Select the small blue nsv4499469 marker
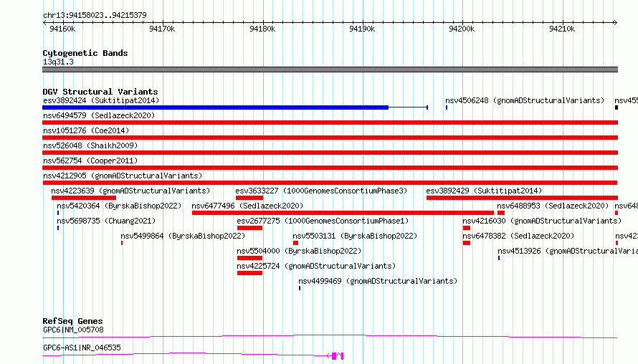Viewport: 638px width, 364px height. tap(300, 288)
